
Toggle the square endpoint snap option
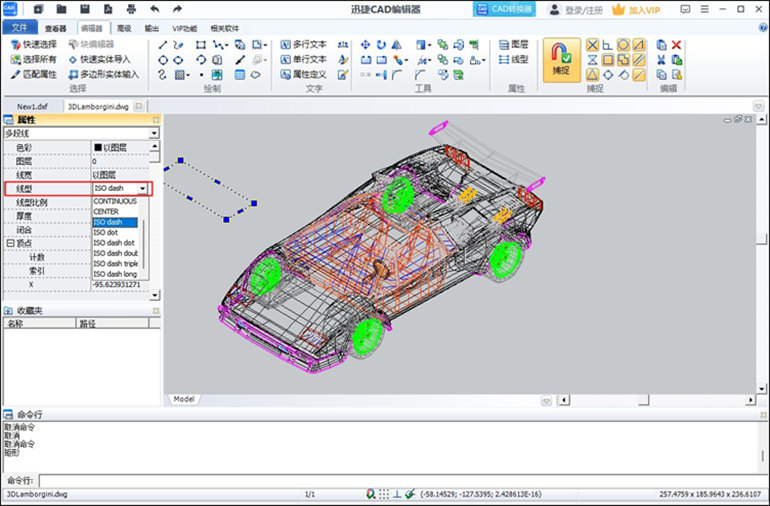pyautogui.click(x=608, y=60)
